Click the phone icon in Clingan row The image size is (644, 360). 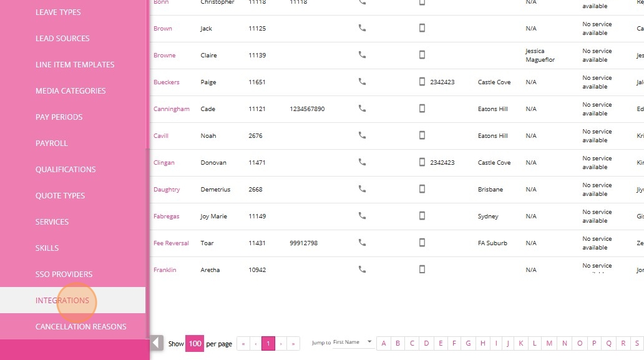click(x=362, y=162)
